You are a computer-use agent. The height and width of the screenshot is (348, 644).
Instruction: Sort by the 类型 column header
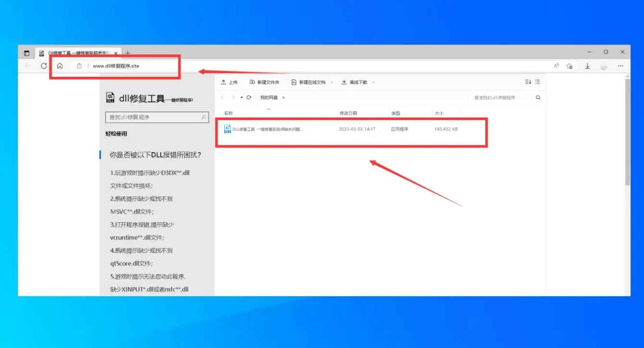[396, 113]
